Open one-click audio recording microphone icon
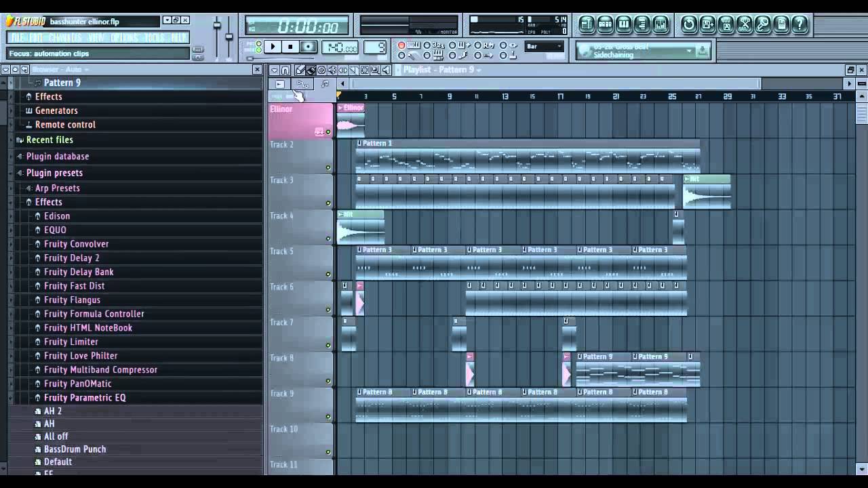 point(763,24)
